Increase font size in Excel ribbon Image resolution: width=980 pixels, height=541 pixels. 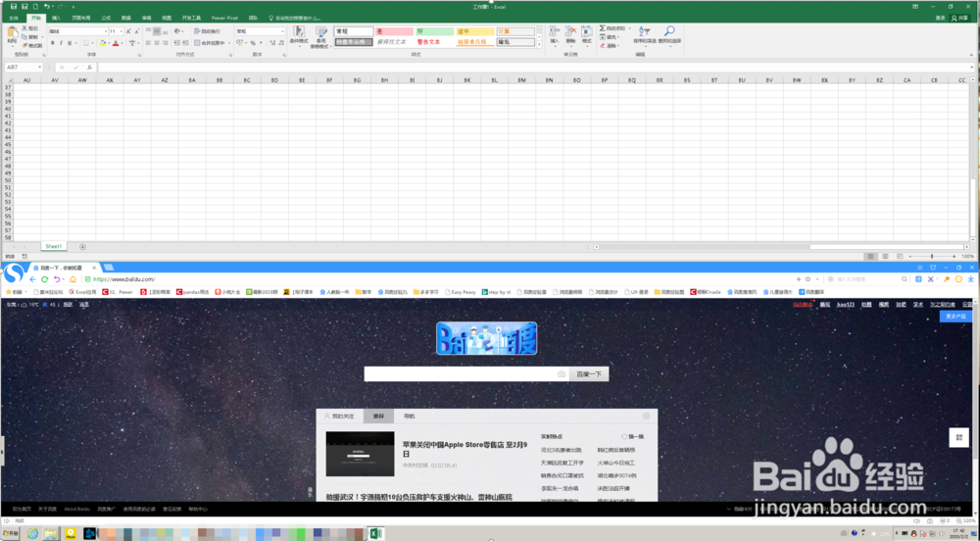(x=128, y=31)
